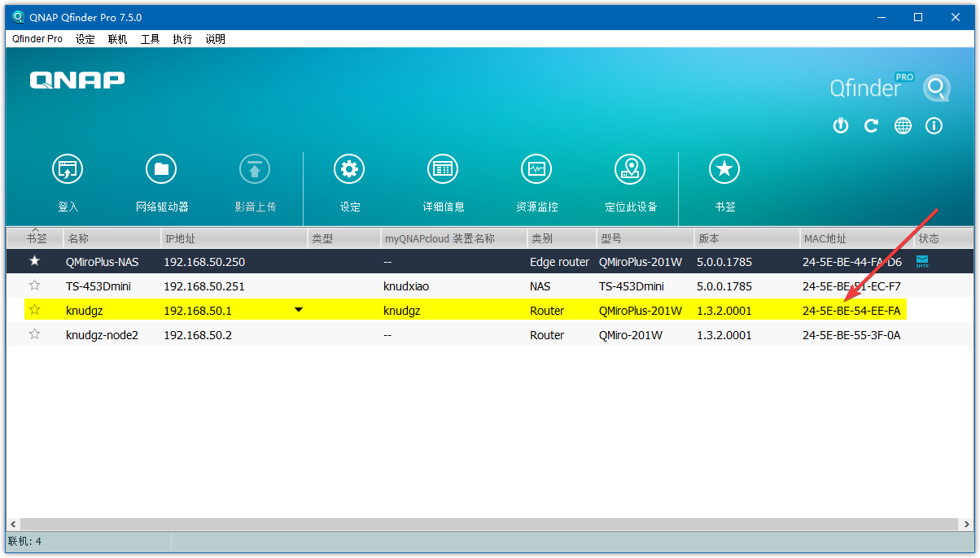Click IP address 192.168.50.1

pyautogui.click(x=198, y=311)
